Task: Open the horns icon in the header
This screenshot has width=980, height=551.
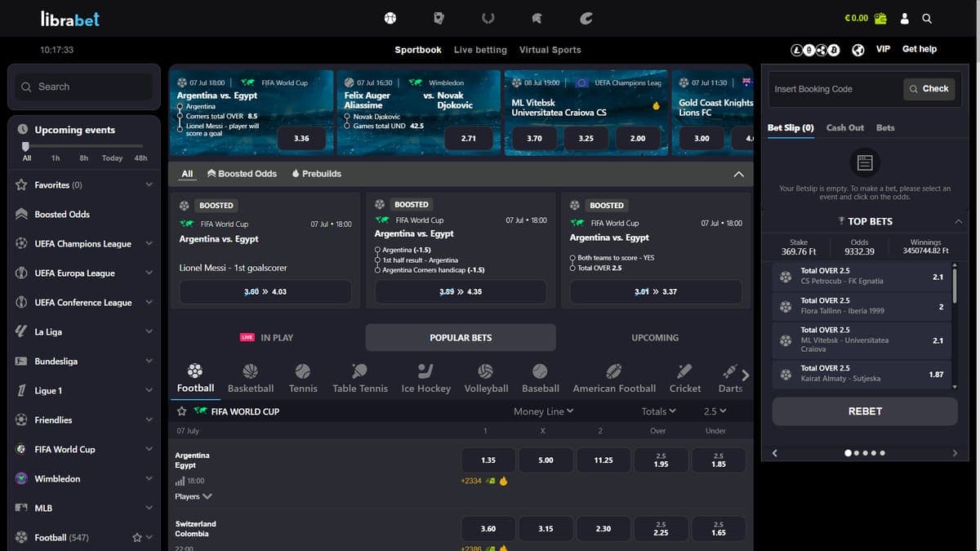Action: point(488,18)
